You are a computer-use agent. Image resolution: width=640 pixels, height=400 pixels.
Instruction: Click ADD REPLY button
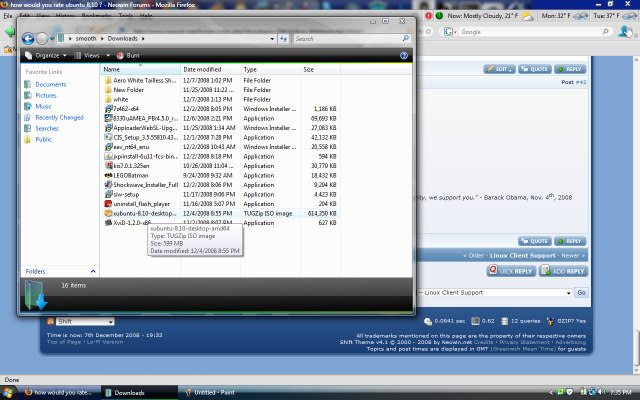[563, 271]
